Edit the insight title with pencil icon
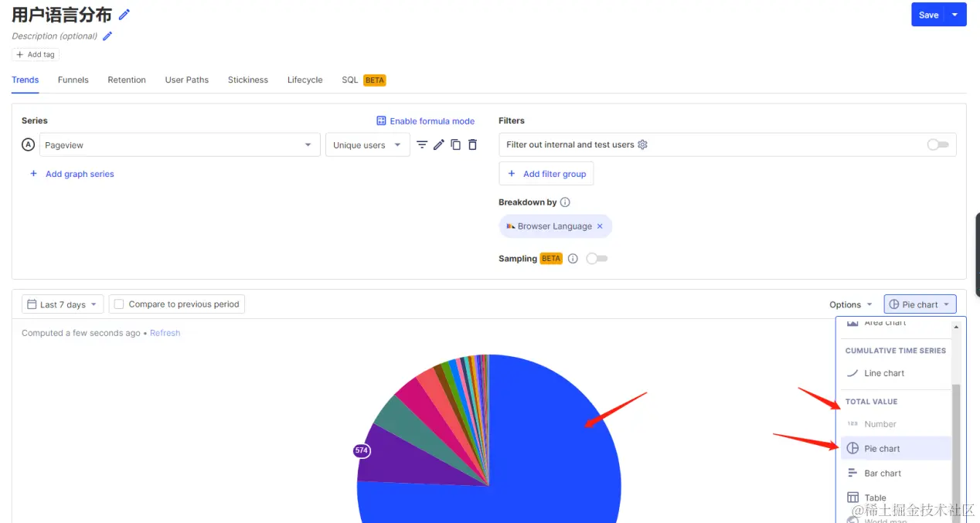Viewport: 980px width, 523px height. [124, 15]
